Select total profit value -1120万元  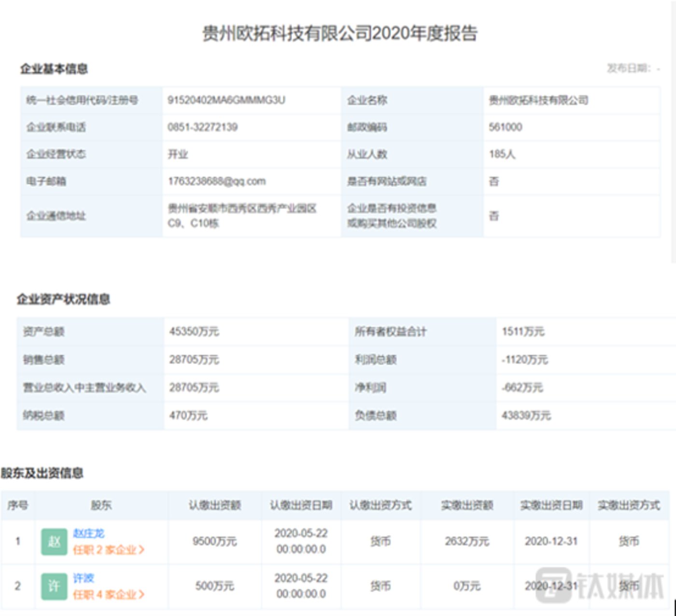[525, 360]
